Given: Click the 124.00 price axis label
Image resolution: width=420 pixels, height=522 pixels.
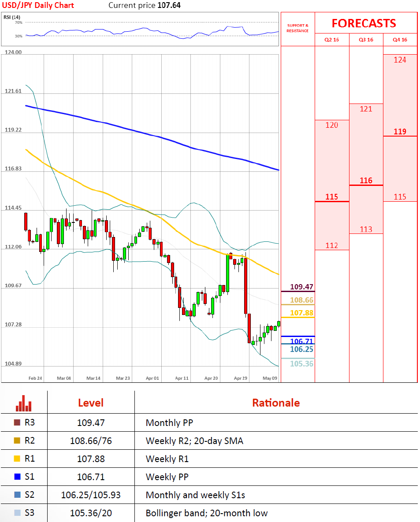Looking at the screenshot, I should tap(13, 52).
